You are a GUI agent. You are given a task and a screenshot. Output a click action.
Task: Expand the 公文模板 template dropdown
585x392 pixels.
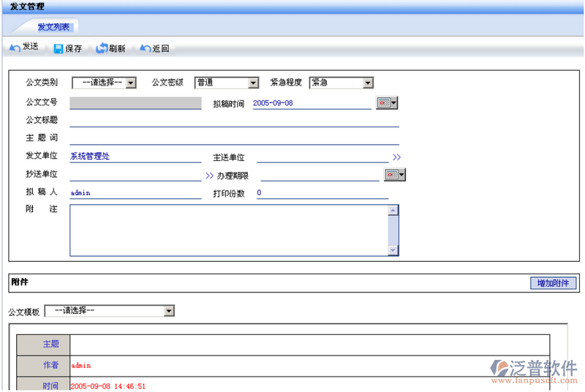click(169, 312)
